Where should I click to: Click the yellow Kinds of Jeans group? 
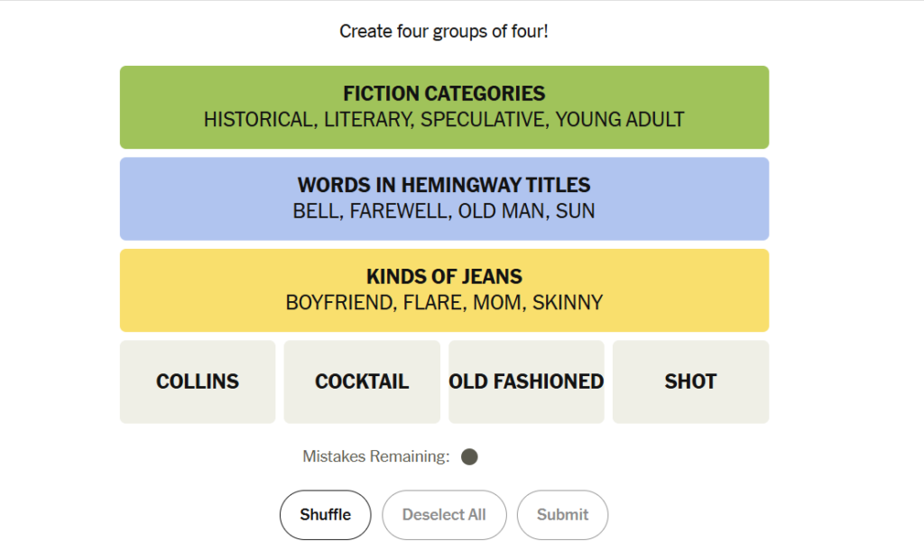click(444, 290)
